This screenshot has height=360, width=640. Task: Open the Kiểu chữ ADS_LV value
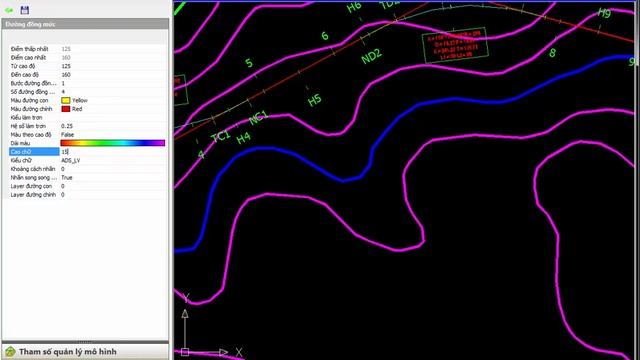tap(71, 160)
